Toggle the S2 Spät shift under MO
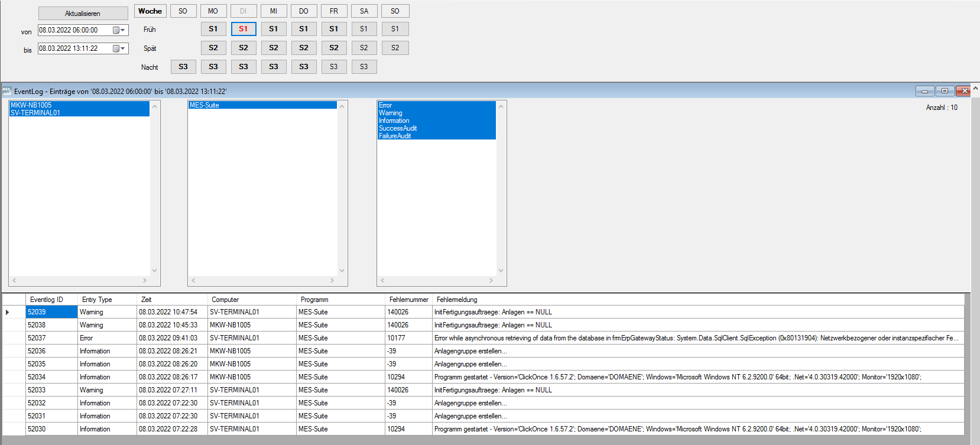This screenshot has height=445, width=980. 213,48
